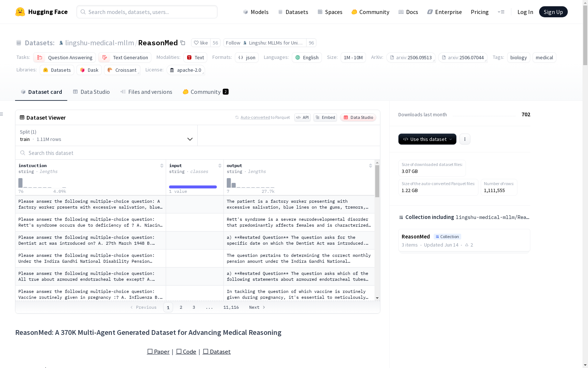Image resolution: width=588 pixels, height=368 pixels.
Task: Open Enterprise in the top navigation
Action: [x=445, y=12]
